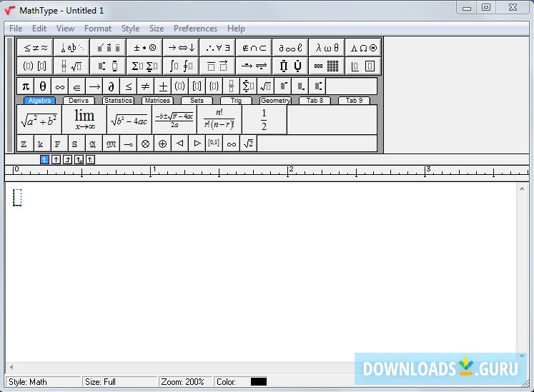Open the Format menu
The width and height of the screenshot is (534, 392).
(98, 29)
